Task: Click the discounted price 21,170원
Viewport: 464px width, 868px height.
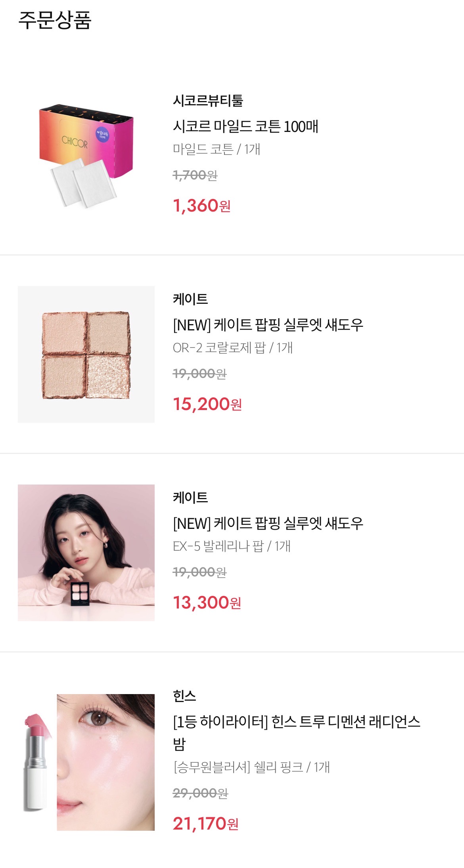Action: point(206,824)
